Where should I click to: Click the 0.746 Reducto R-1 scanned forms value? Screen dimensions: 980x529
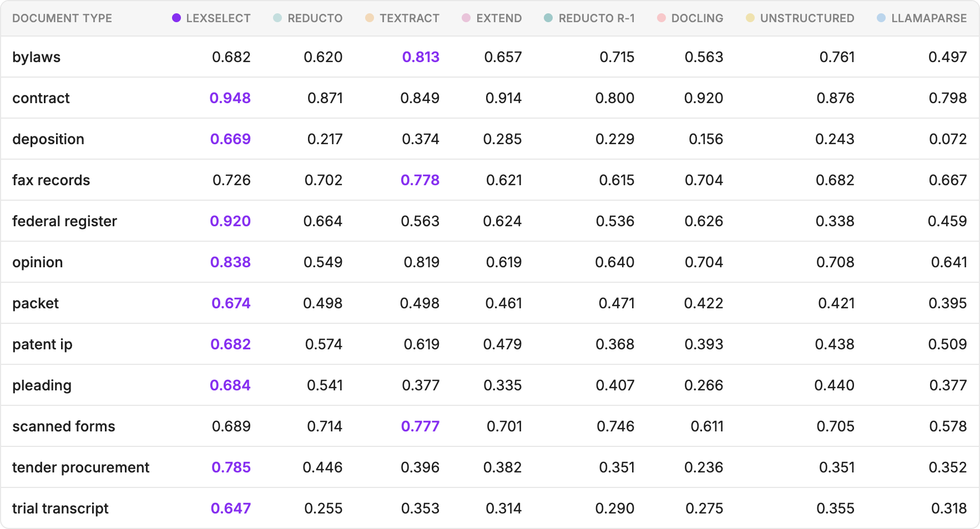coord(615,426)
